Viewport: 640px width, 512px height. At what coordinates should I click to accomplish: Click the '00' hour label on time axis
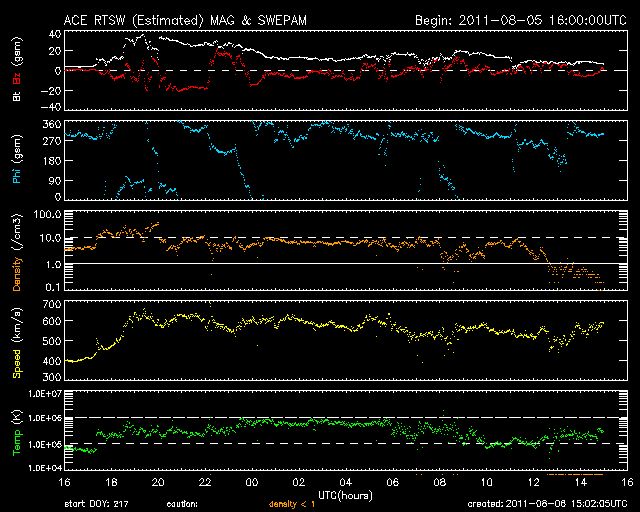click(x=252, y=482)
